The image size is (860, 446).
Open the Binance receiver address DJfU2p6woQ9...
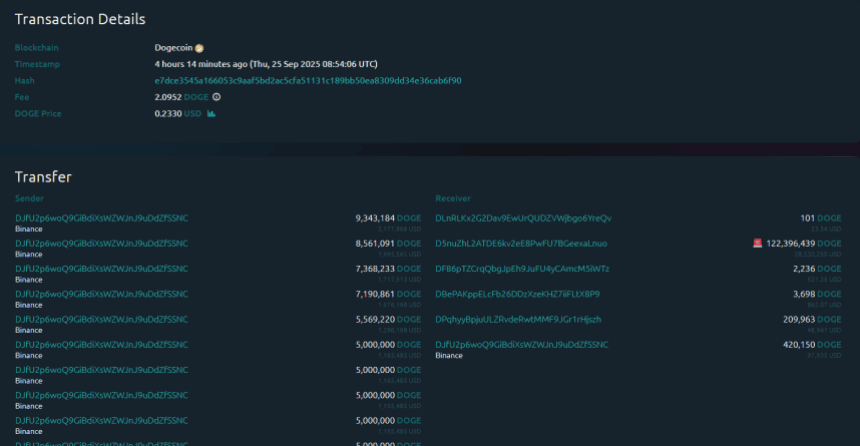[x=521, y=345]
